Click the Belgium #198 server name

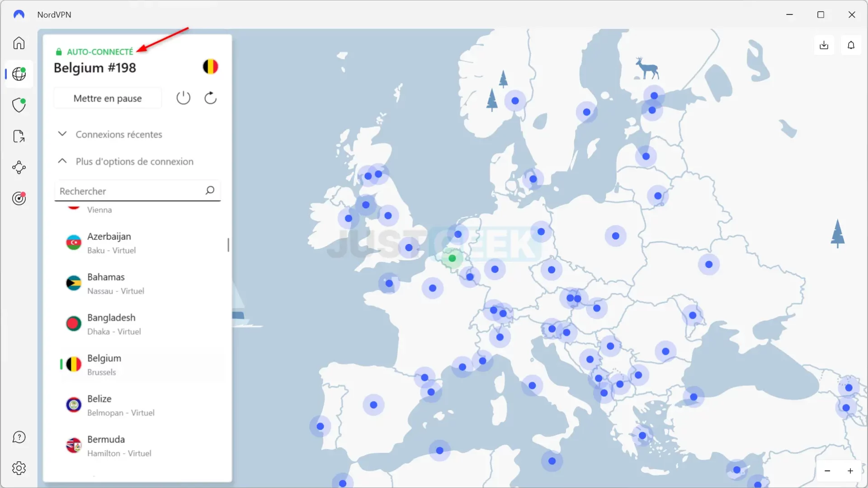[x=95, y=68]
